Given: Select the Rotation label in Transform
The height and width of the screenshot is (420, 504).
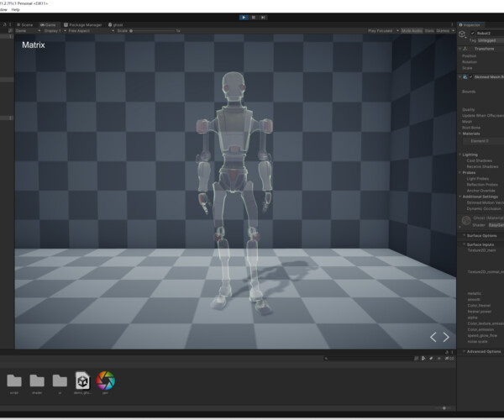Looking at the screenshot, I should [470, 62].
